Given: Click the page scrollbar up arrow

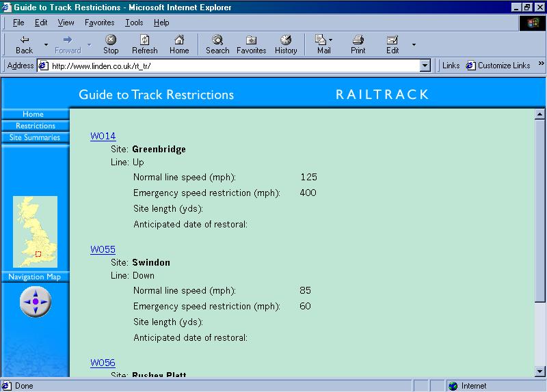Looking at the screenshot, I should (x=539, y=114).
